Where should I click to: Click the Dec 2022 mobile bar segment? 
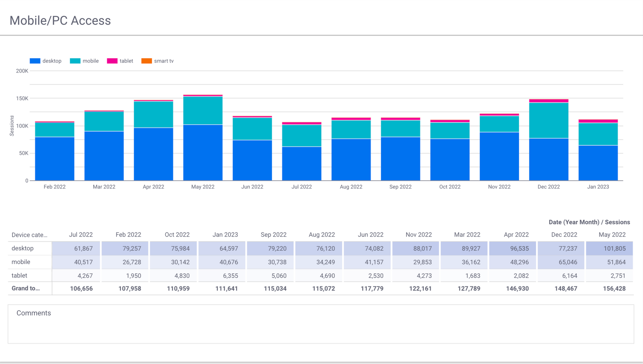[548, 120]
